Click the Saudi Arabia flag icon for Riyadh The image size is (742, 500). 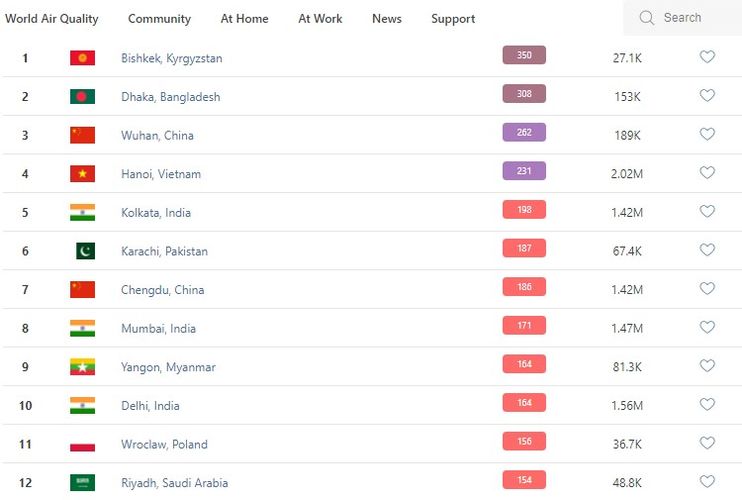tap(82, 483)
